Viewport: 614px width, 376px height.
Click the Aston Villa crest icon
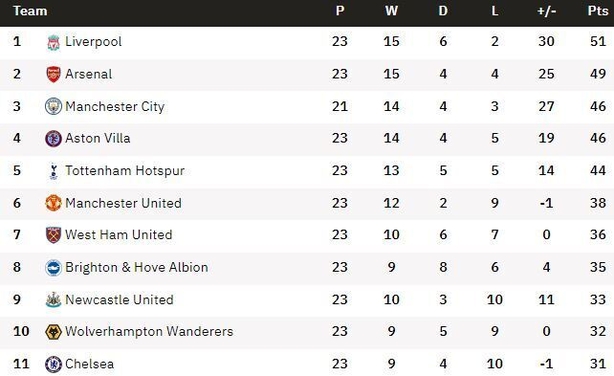coord(53,138)
